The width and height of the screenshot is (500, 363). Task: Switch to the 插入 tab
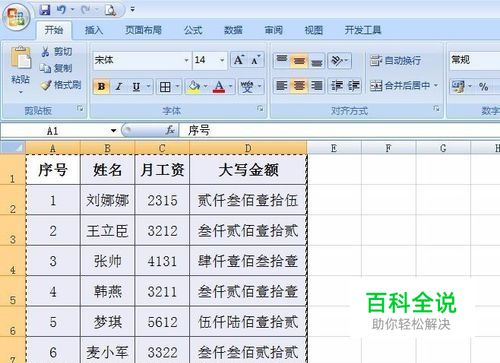tap(94, 30)
